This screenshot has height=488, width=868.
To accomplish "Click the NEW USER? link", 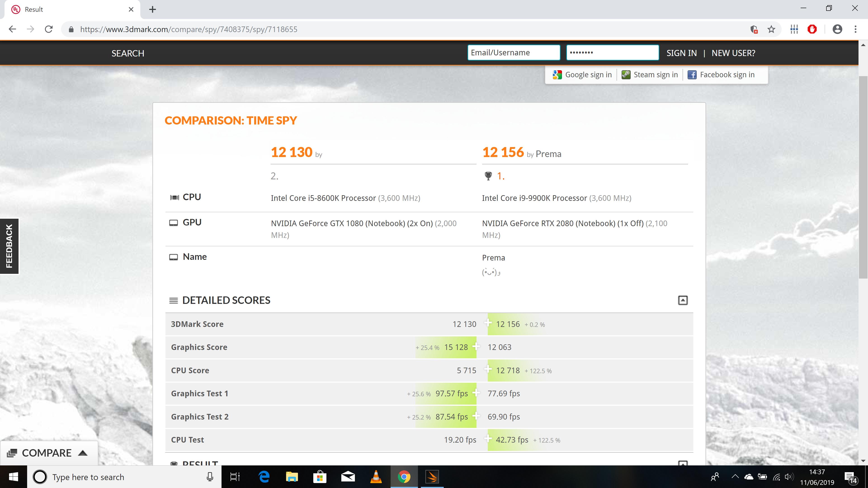I will click(x=733, y=53).
